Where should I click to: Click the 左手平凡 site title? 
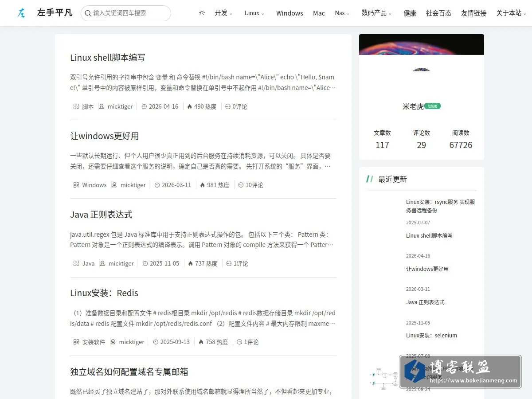pyautogui.click(x=55, y=12)
